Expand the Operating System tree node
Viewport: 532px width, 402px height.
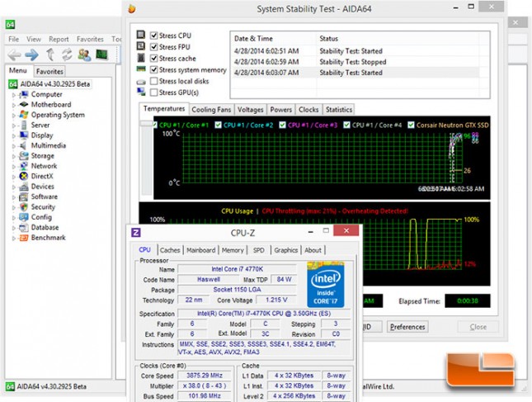pyautogui.click(x=13, y=116)
